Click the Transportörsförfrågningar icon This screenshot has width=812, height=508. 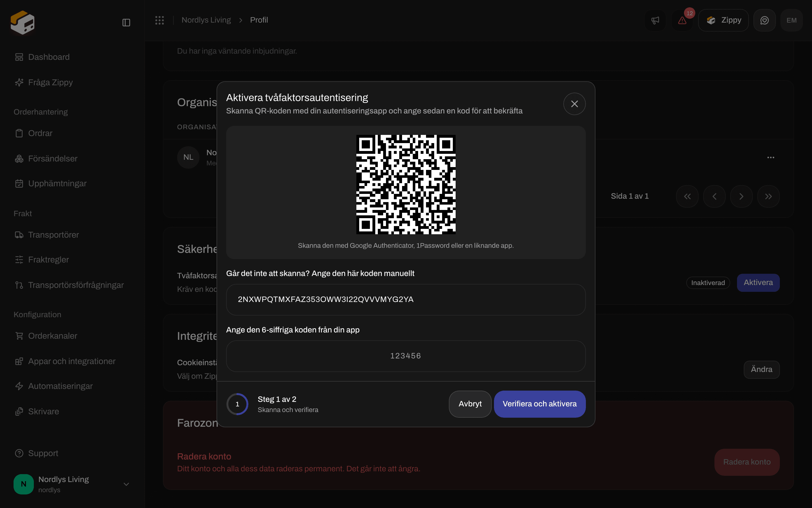[19, 285]
